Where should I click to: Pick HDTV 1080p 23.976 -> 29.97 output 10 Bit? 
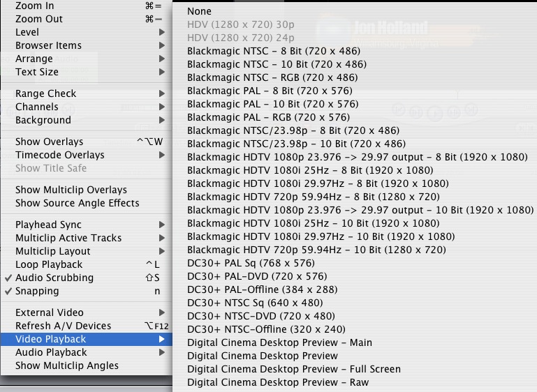coord(355,210)
